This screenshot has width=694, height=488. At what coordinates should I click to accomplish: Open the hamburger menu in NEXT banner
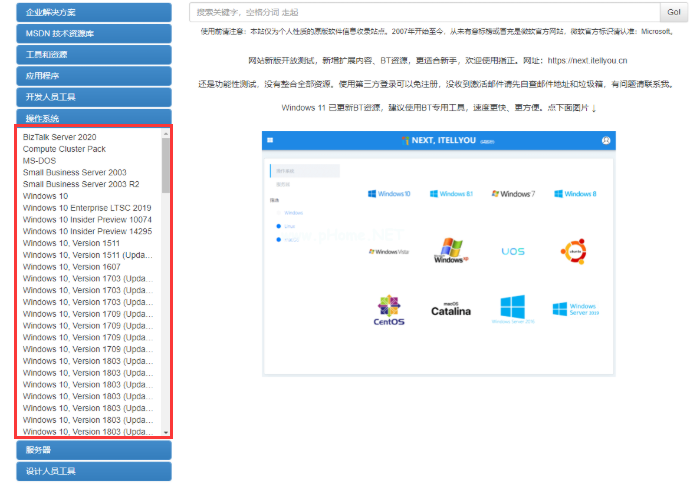pos(271,141)
